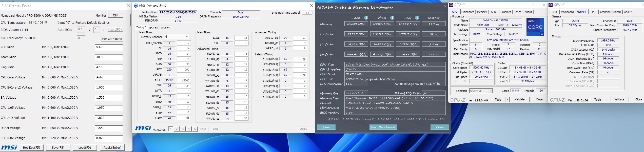Click the MSI Dragon Ball title bar icon

pos(136,6)
